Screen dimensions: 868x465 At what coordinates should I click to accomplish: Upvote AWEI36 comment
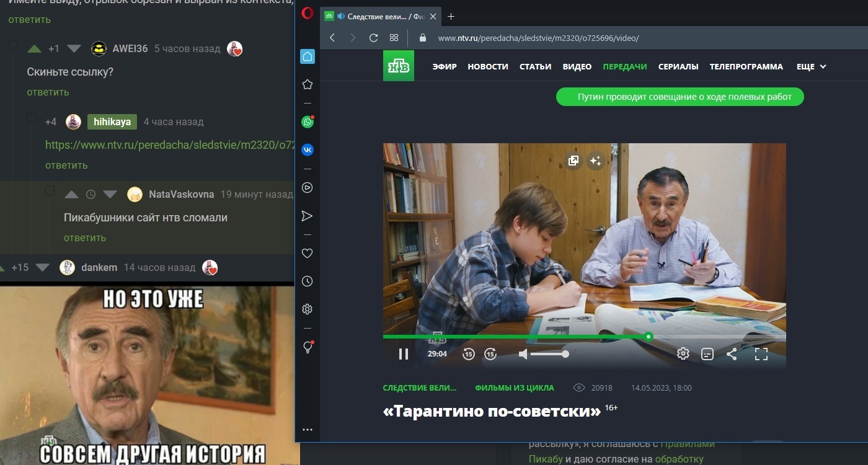(34, 48)
